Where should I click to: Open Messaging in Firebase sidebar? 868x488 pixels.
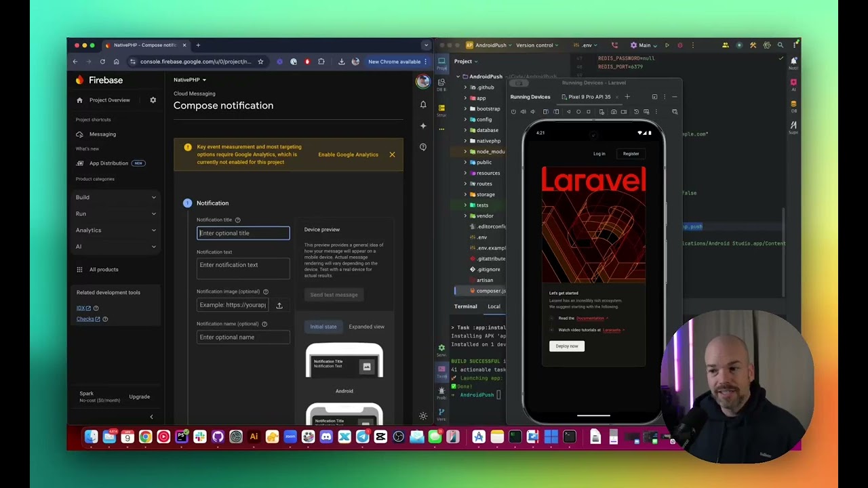[x=102, y=134]
